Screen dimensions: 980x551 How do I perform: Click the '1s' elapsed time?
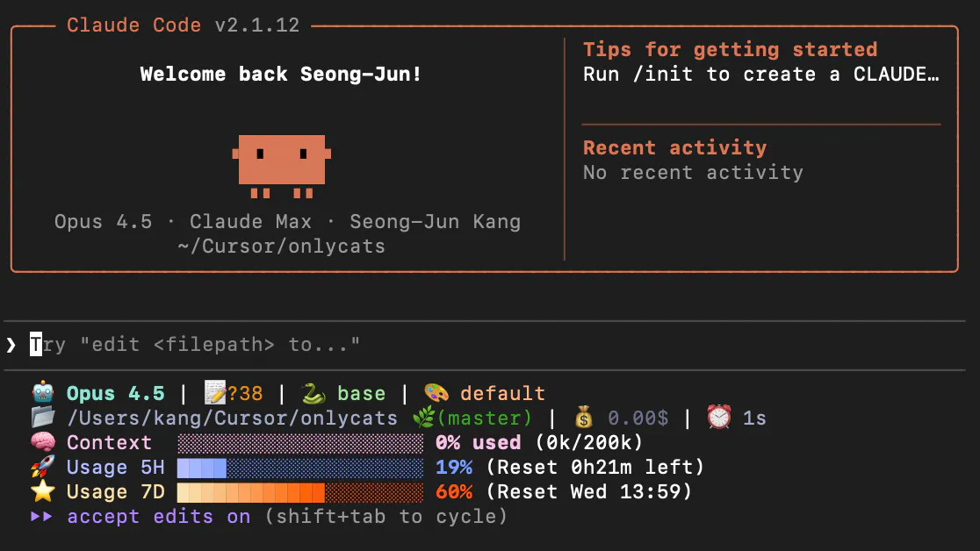tap(754, 418)
